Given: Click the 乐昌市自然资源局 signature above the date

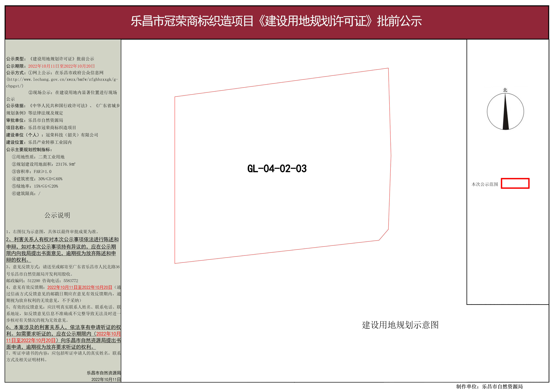Looking at the screenshot, I should [104, 373].
